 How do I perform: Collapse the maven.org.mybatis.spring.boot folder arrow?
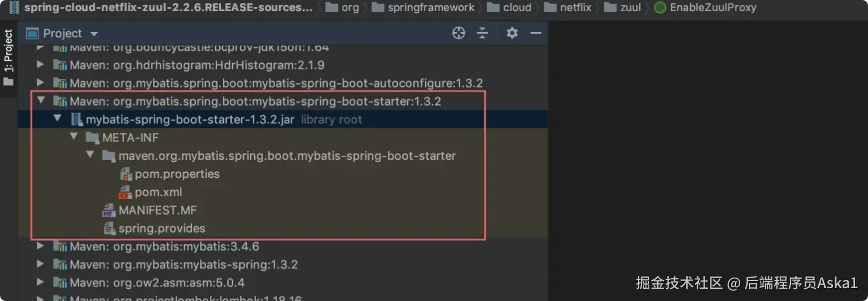pos(90,155)
